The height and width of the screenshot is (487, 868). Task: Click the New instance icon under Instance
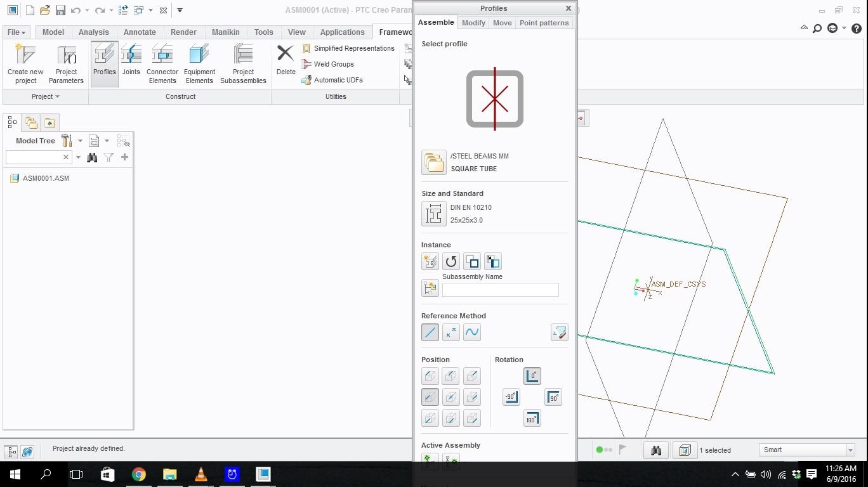point(430,261)
